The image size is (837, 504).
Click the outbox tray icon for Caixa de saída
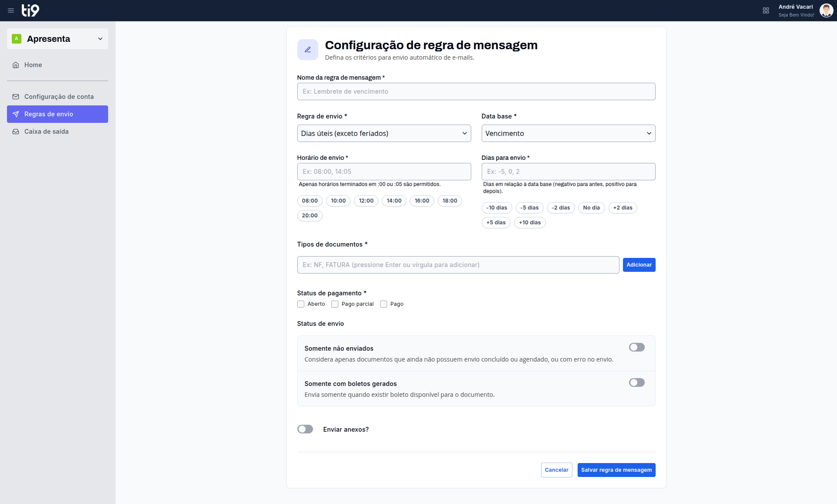(16, 132)
